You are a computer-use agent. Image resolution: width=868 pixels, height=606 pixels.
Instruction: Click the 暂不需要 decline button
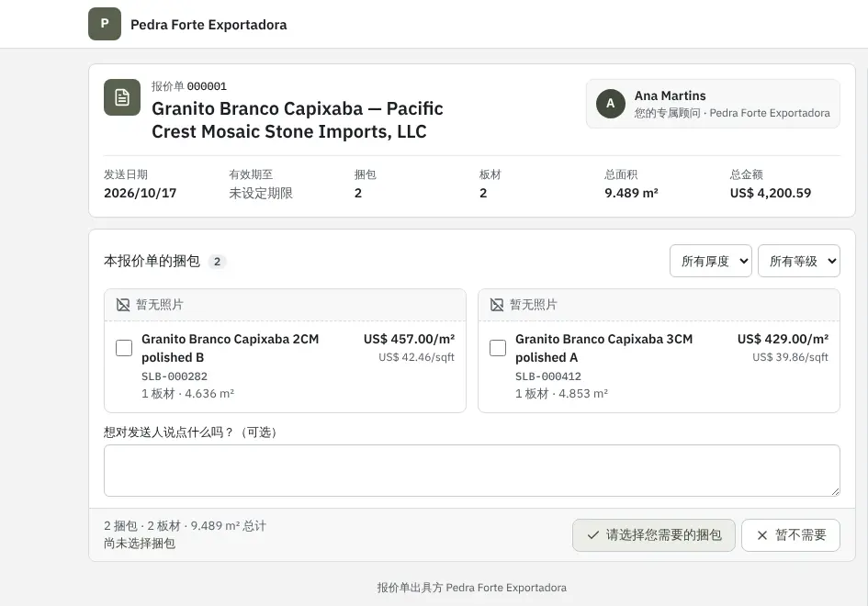791,535
